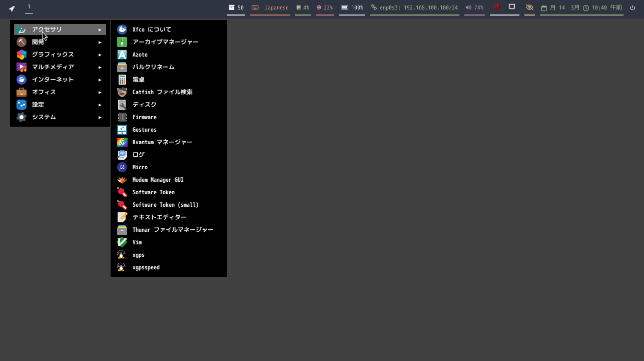The image size is (644, 361).
Task: Click the rocket launcher icon in panel
Action: (12, 8)
